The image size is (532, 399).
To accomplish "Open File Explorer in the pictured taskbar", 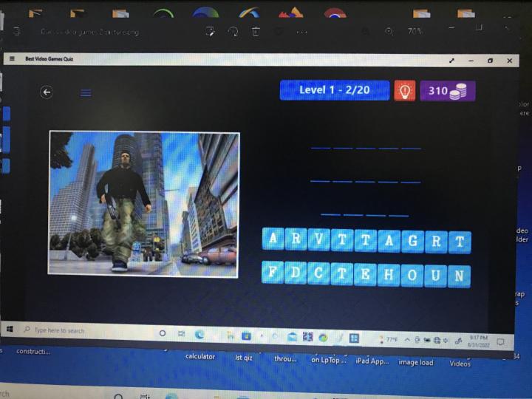I will (231, 336).
